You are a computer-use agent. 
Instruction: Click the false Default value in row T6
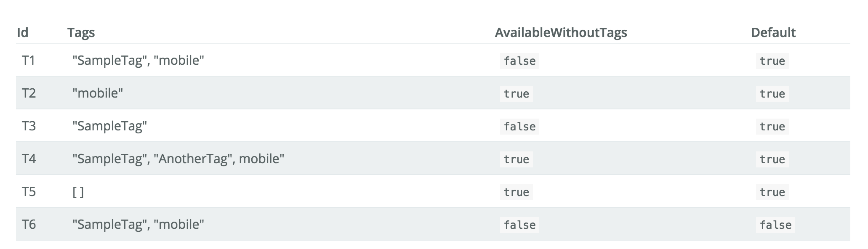point(775,225)
